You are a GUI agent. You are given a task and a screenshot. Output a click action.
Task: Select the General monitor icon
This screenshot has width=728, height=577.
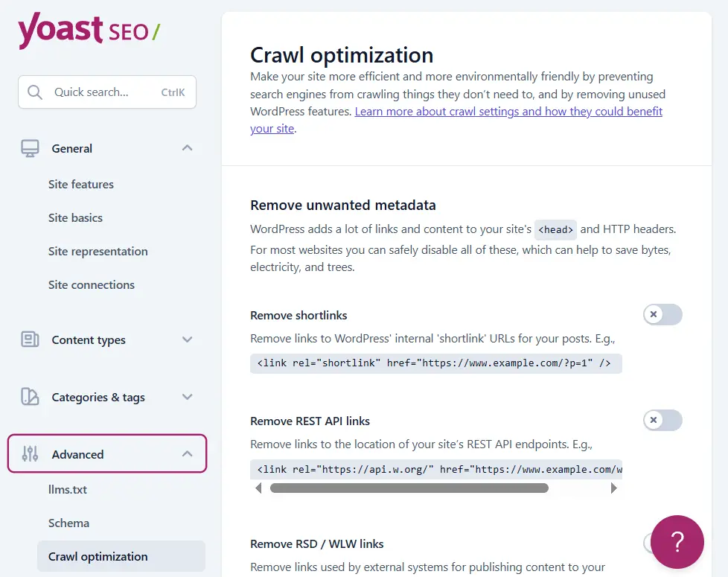pyautogui.click(x=29, y=147)
